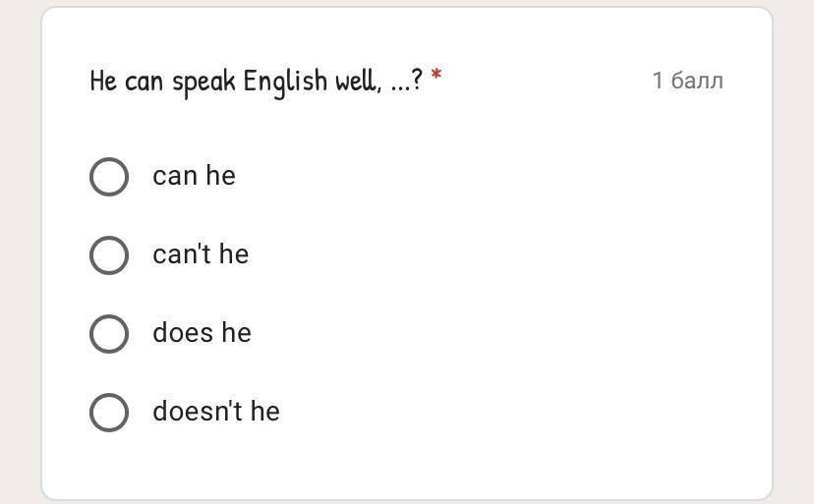The image size is (814, 504).
Task: Click the word "speak" in the question
Action: click(204, 81)
